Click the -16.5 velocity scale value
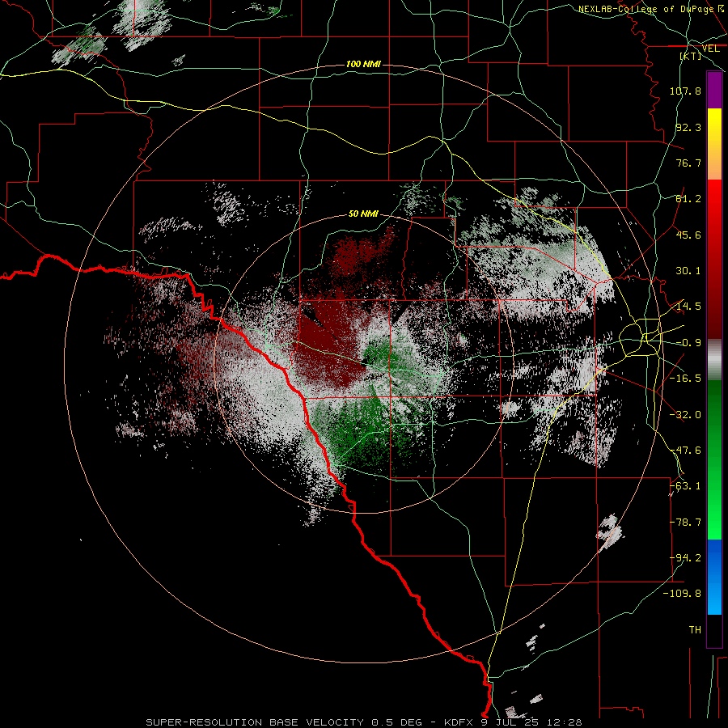The image size is (728, 728). tap(685, 379)
